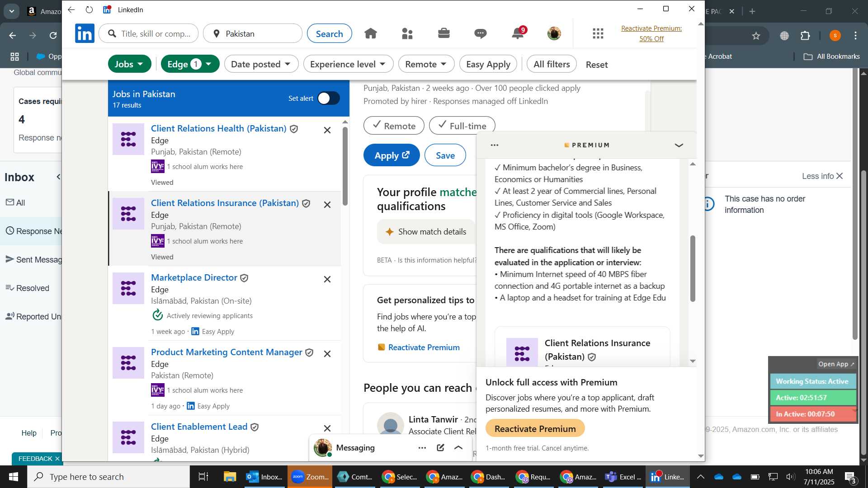Collapse the Inbox sidebar arrow

[x=58, y=177]
